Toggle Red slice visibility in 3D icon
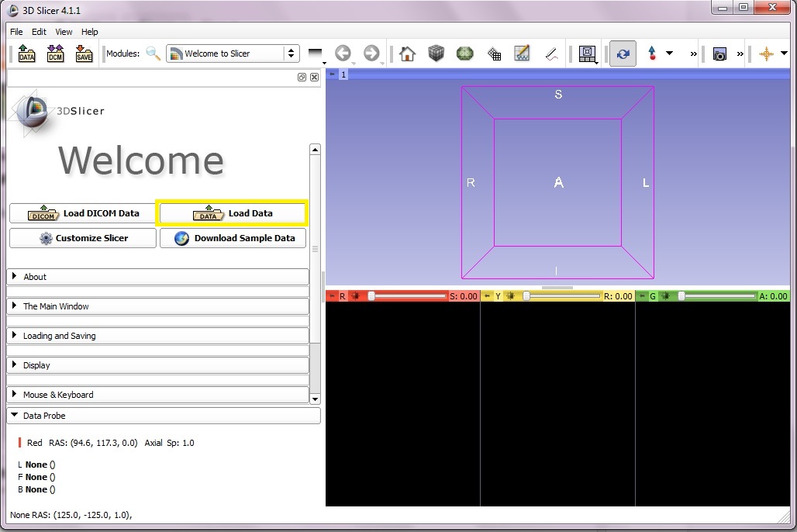 tap(355, 296)
